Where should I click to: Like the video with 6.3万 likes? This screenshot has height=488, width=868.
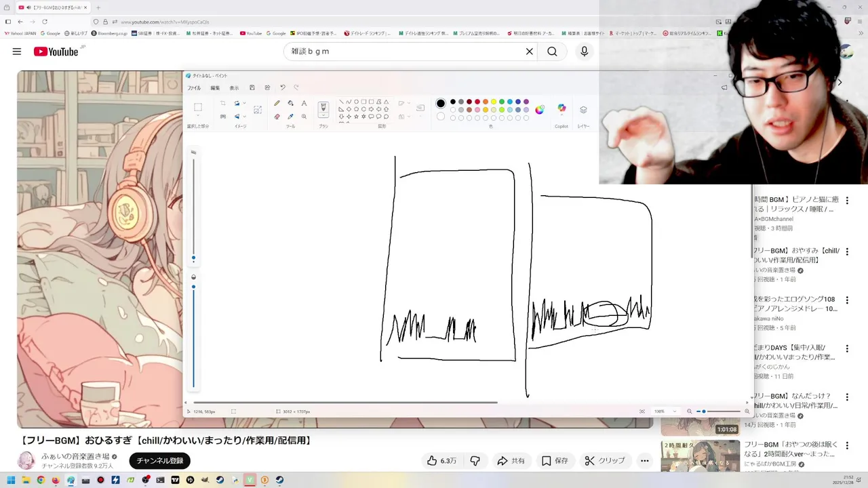coord(441,460)
